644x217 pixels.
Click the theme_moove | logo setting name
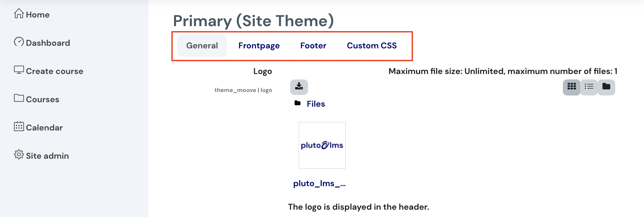(x=243, y=90)
